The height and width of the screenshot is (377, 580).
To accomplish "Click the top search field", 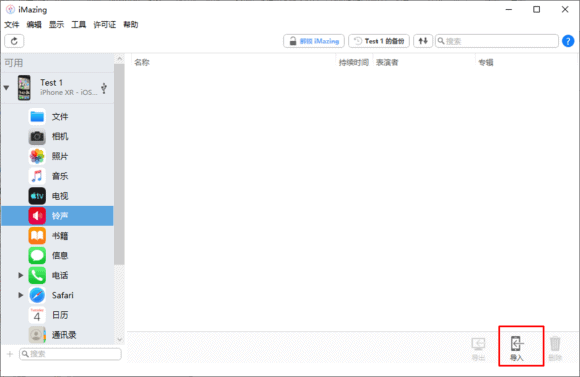I will tap(497, 41).
